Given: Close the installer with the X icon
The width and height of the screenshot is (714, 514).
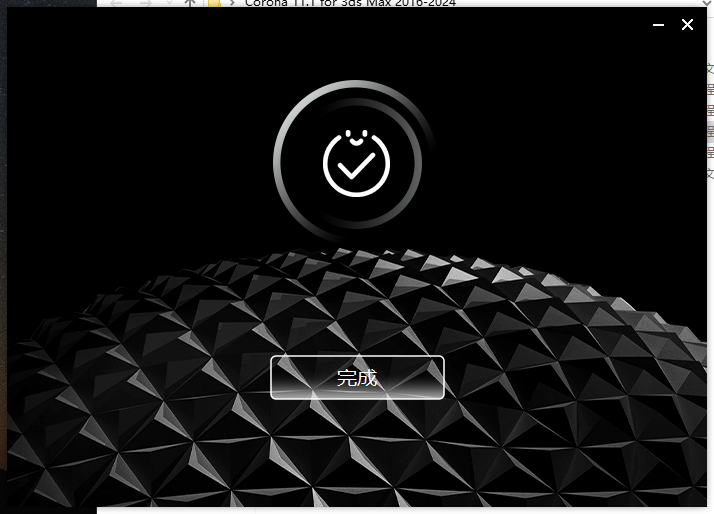Looking at the screenshot, I should [687, 25].
